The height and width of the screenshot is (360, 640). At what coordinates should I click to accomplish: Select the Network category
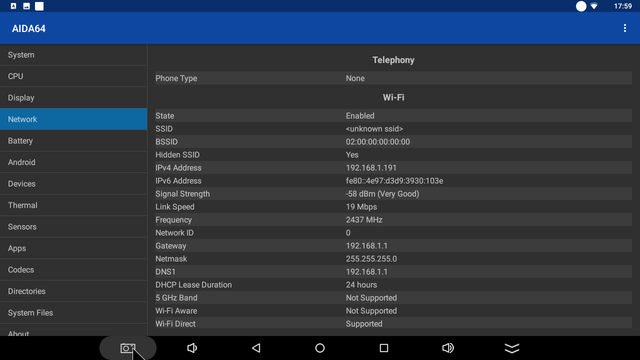point(73,119)
